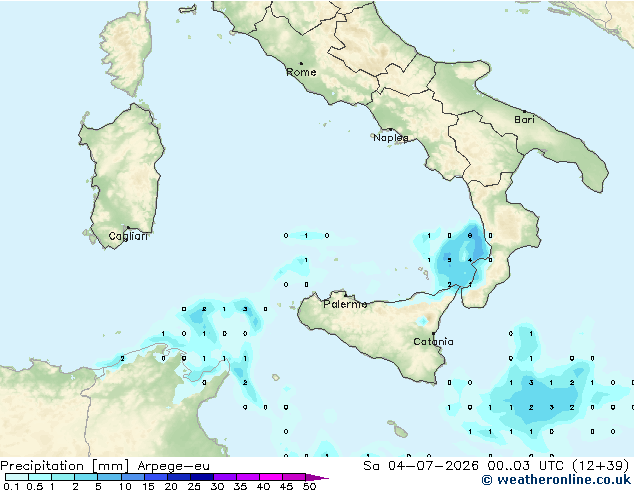Click the '00..03 UTC' time range

point(525,466)
